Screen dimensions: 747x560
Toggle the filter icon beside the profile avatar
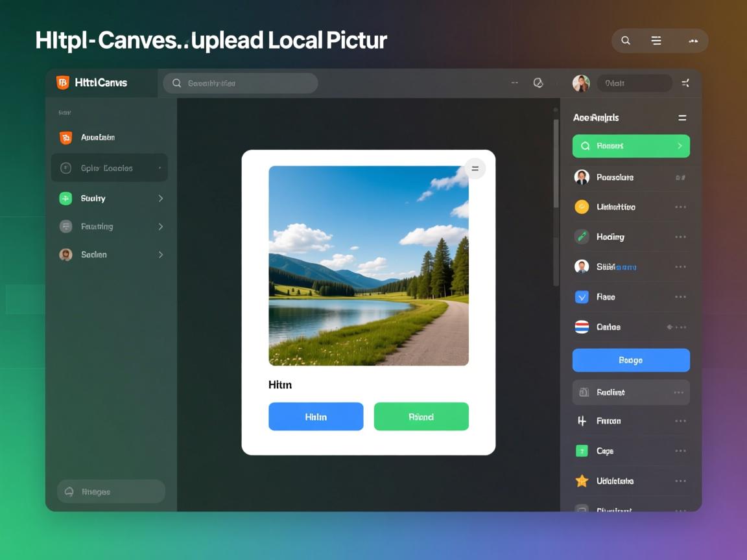point(685,83)
